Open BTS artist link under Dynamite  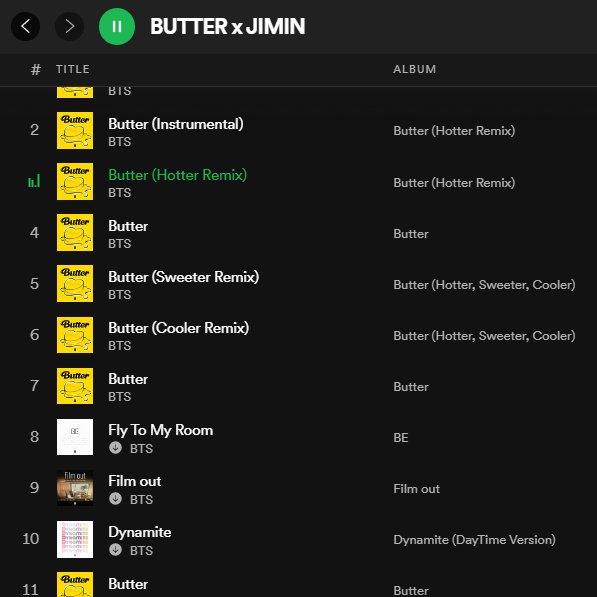click(x=141, y=551)
